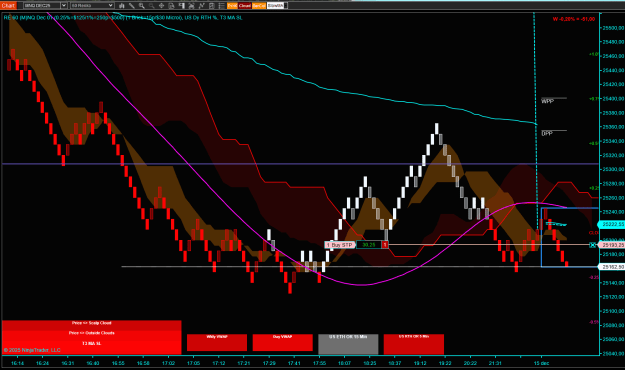Select the crosshair cursor icon
625x370 pixels.
point(161,6)
